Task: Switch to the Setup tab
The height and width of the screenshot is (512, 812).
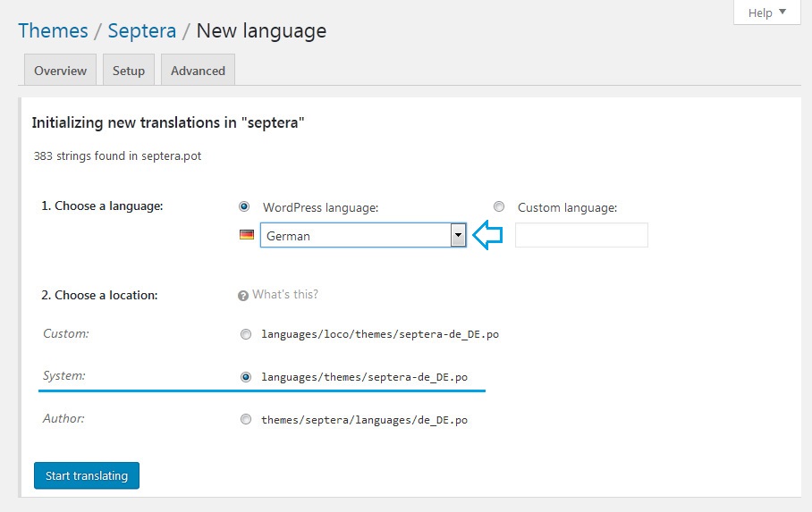Action: tap(129, 71)
